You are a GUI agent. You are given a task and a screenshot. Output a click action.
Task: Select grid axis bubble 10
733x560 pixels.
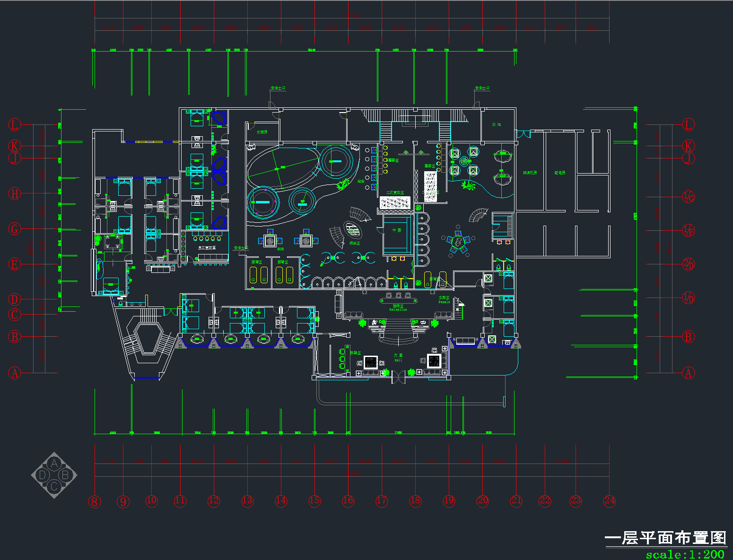point(151,500)
